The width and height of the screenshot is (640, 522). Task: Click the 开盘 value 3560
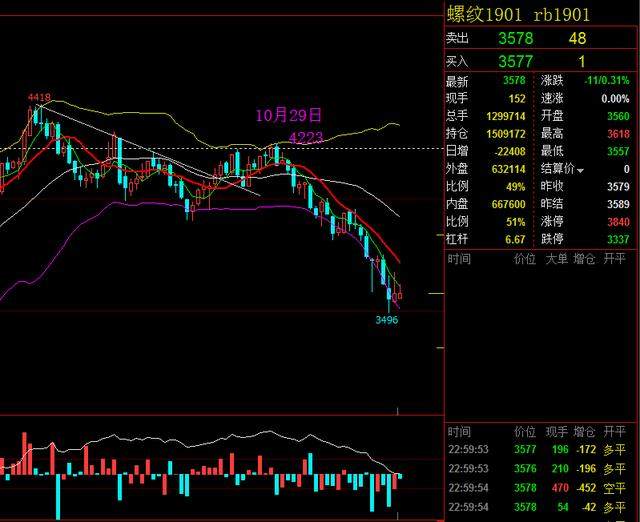[x=618, y=116]
